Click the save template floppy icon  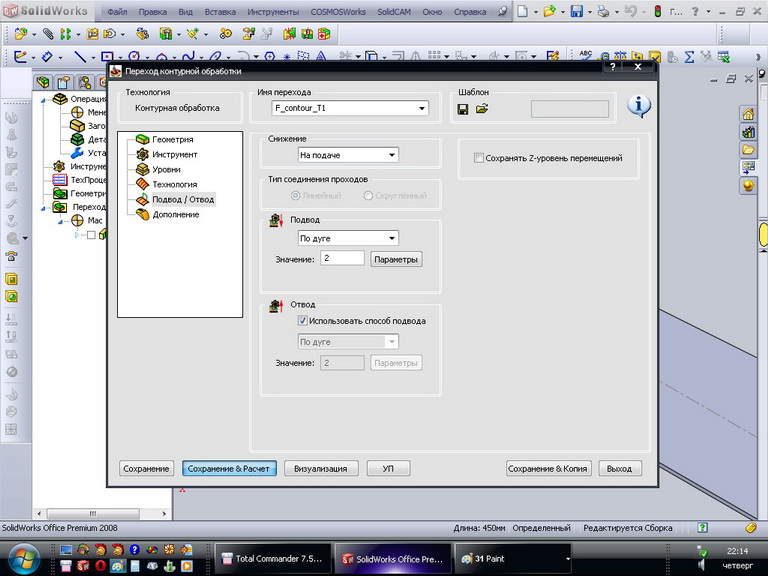462,109
